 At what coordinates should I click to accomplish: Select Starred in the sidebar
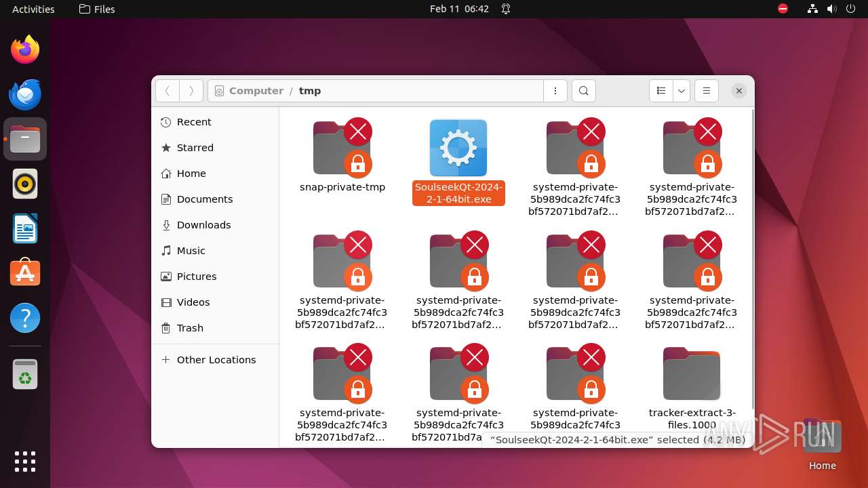[215, 148]
